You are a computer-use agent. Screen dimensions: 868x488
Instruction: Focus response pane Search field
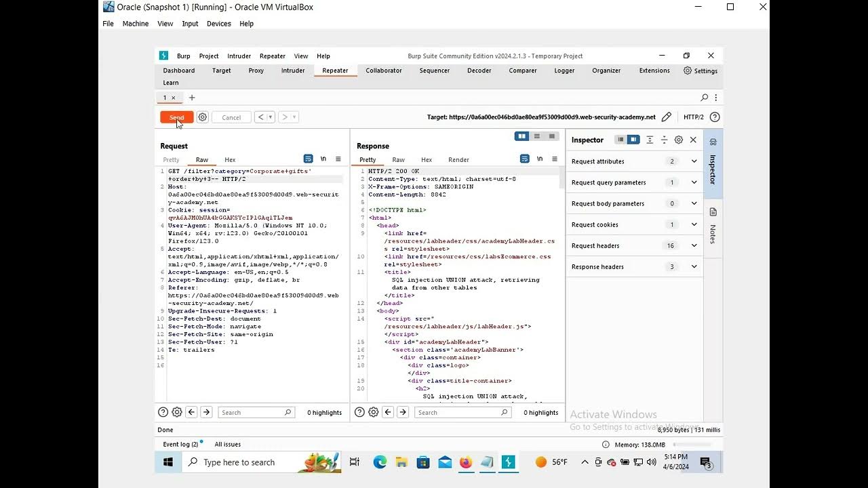click(464, 412)
